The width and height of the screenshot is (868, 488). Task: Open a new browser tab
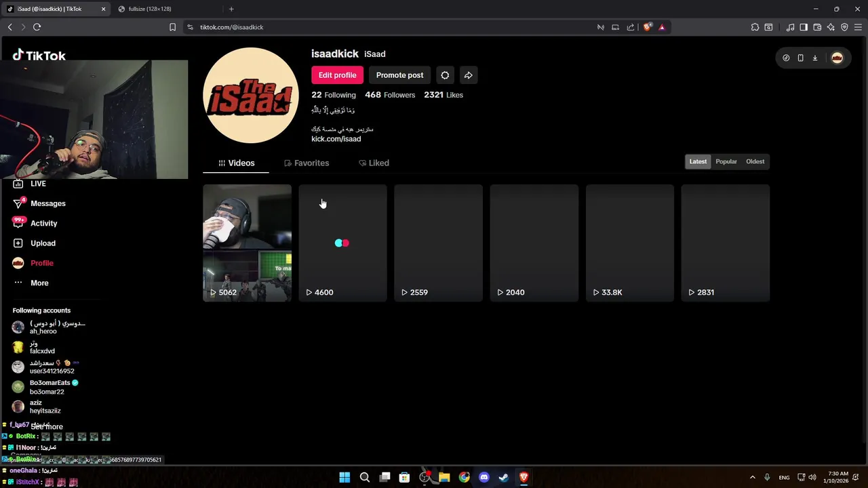coord(231,9)
